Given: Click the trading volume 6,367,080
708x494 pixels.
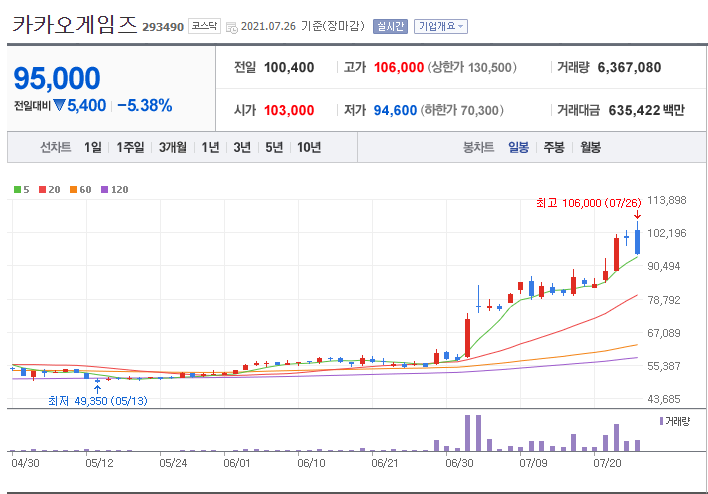Looking at the screenshot, I should 629,68.
